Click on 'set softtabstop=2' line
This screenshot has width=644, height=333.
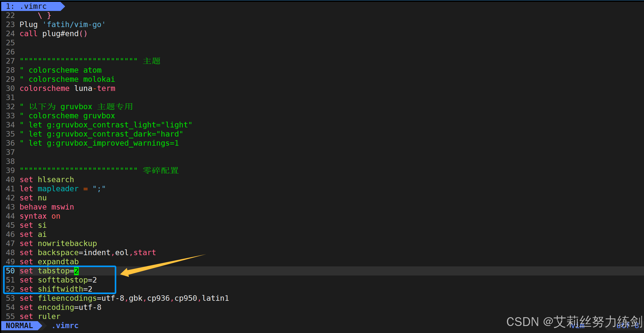coord(58,280)
